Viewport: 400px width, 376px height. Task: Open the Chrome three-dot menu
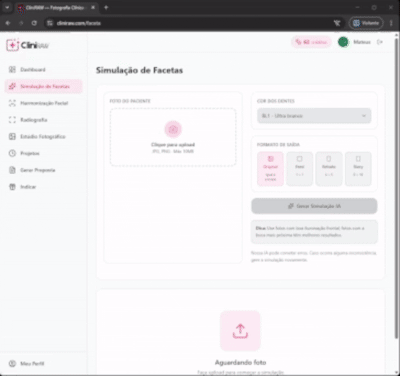click(x=391, y=23)
